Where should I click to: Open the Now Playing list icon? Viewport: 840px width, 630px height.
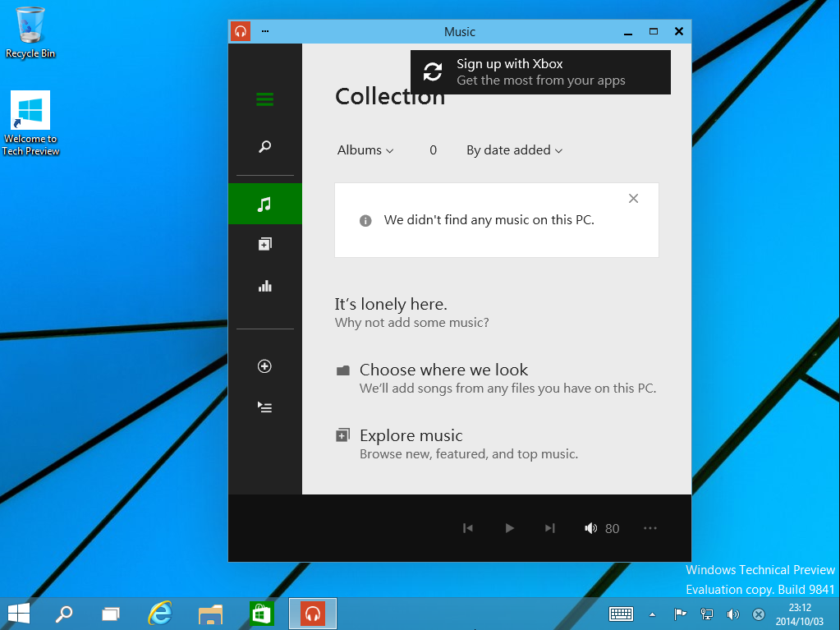click(x=264, y=407)
